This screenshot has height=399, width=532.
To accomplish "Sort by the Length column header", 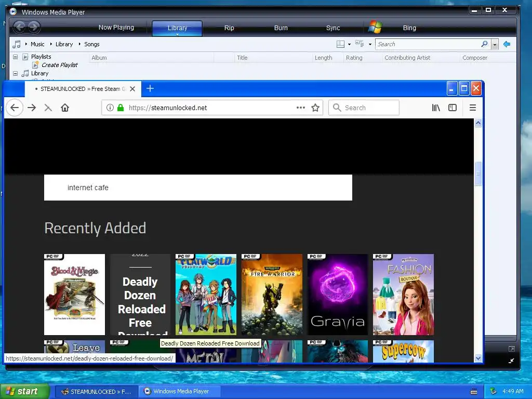I will [323, 58].
